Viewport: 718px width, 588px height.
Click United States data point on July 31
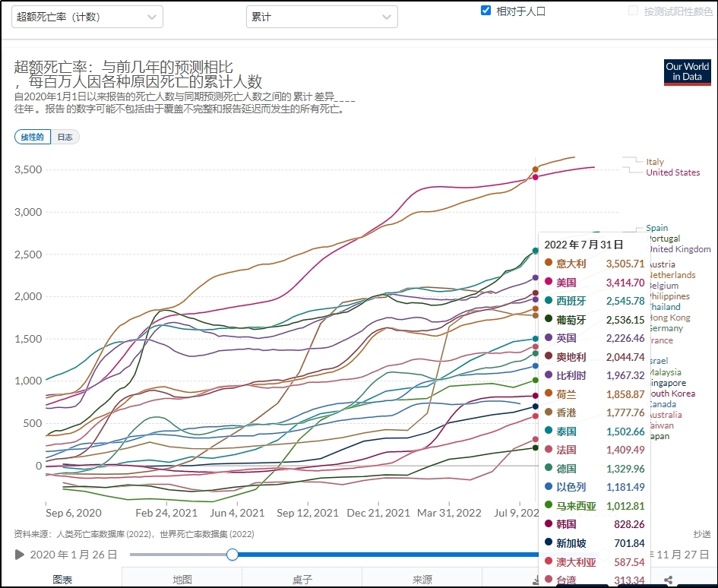point(536,177)
